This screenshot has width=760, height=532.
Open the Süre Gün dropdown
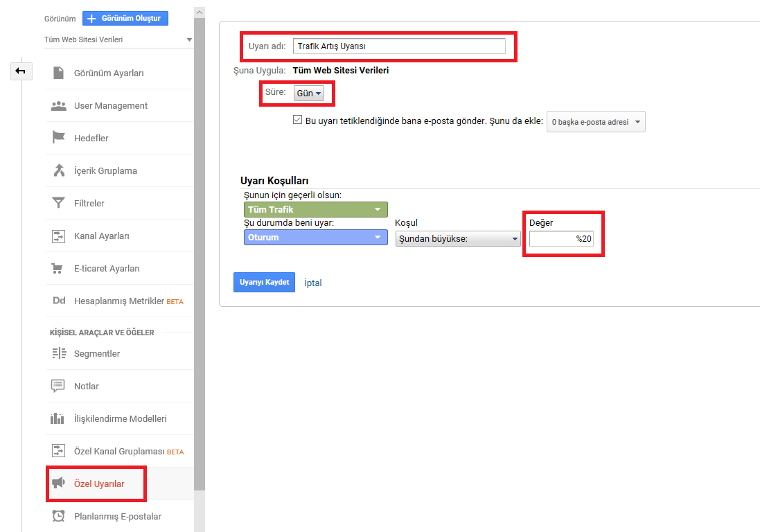[309, 93]
